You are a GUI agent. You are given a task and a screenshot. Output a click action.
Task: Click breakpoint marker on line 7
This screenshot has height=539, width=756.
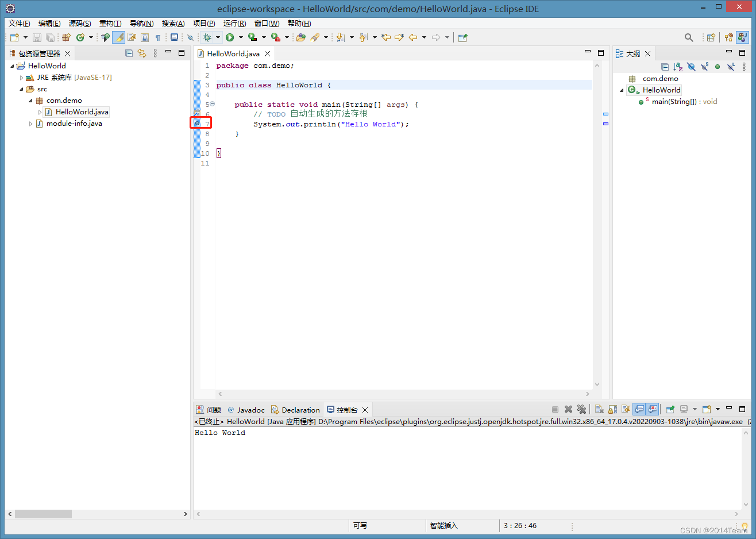tap(197, 124)
